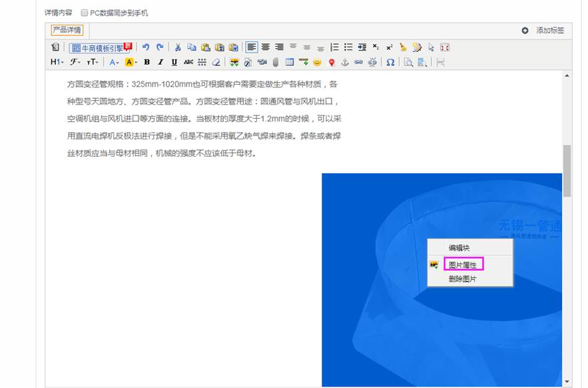Toggle underline formatting
588x388 pixels.
click(174, 62)
